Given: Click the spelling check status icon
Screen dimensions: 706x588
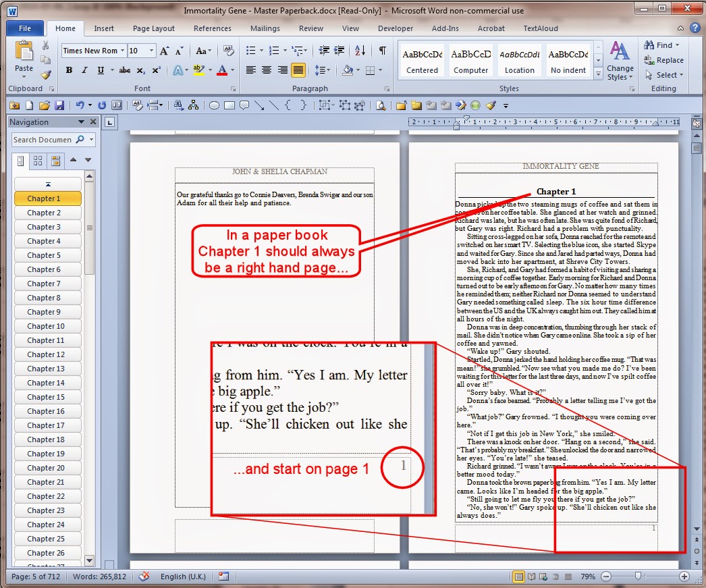Looking at the screenshot, I should [144, 577].
